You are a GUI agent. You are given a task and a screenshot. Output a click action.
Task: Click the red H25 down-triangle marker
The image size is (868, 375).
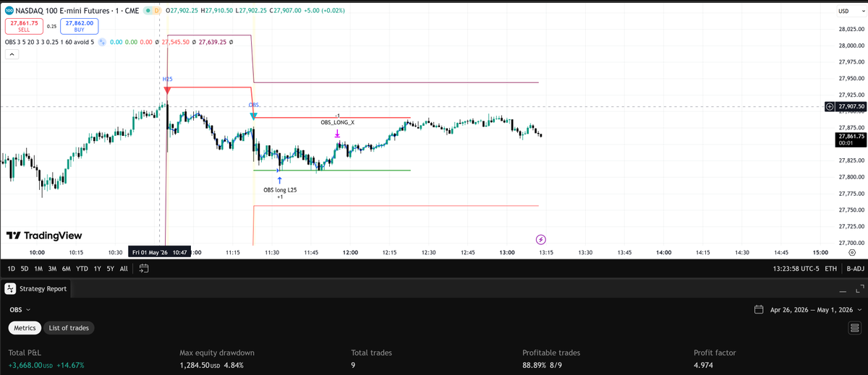pyautogui.click(x=167, y=90)
